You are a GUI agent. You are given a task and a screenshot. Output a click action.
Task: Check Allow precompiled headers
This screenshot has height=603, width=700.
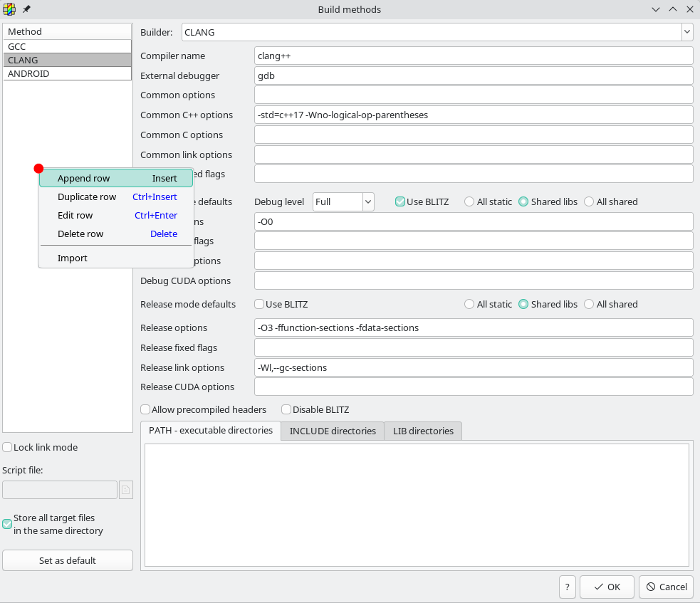(145, 409)
